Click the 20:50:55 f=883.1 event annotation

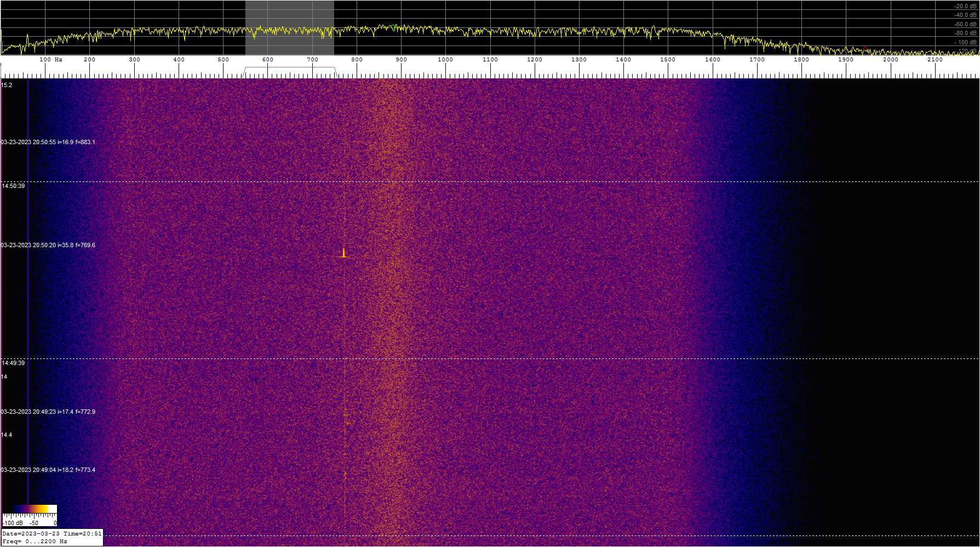coord(48,143)
